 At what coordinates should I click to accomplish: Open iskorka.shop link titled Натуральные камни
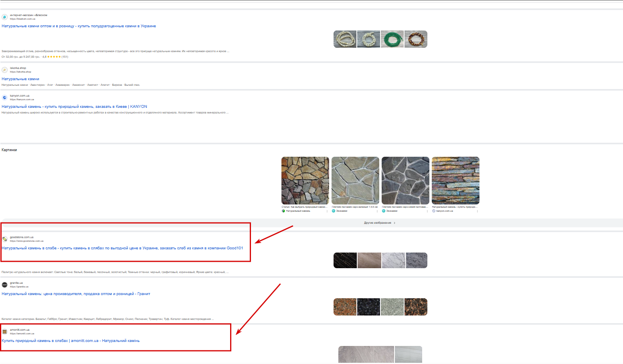pos(20,79)
